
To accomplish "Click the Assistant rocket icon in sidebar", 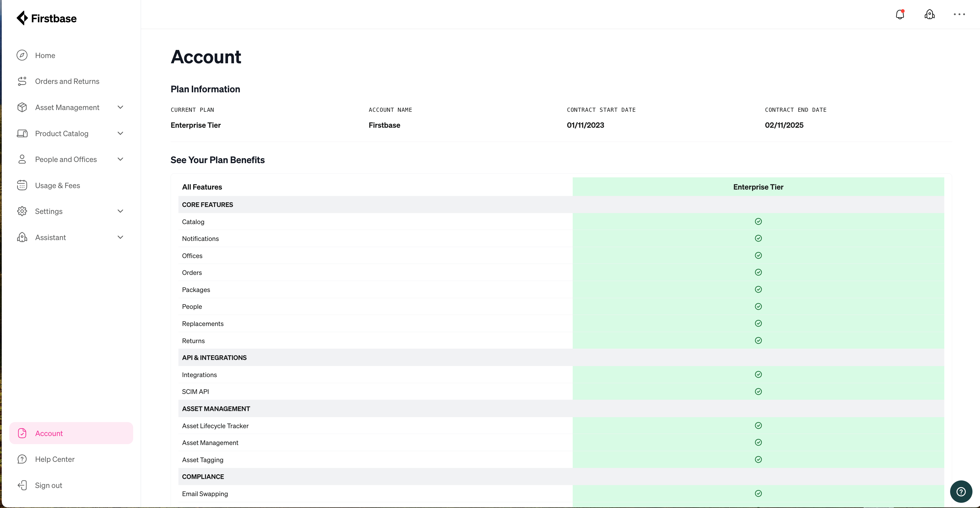I will tap(22, 237).
